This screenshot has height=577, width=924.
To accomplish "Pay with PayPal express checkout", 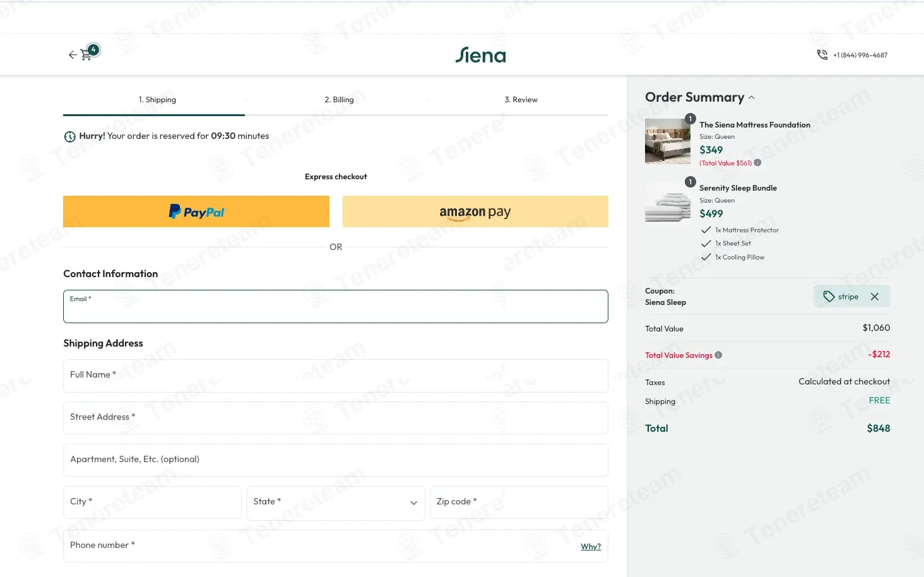I will pos(196,211).
